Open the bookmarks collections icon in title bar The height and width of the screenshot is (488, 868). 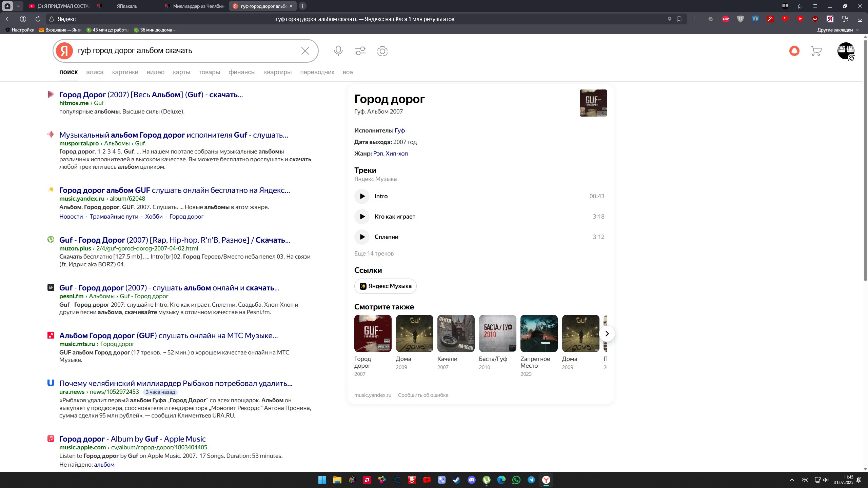[800, 6]
